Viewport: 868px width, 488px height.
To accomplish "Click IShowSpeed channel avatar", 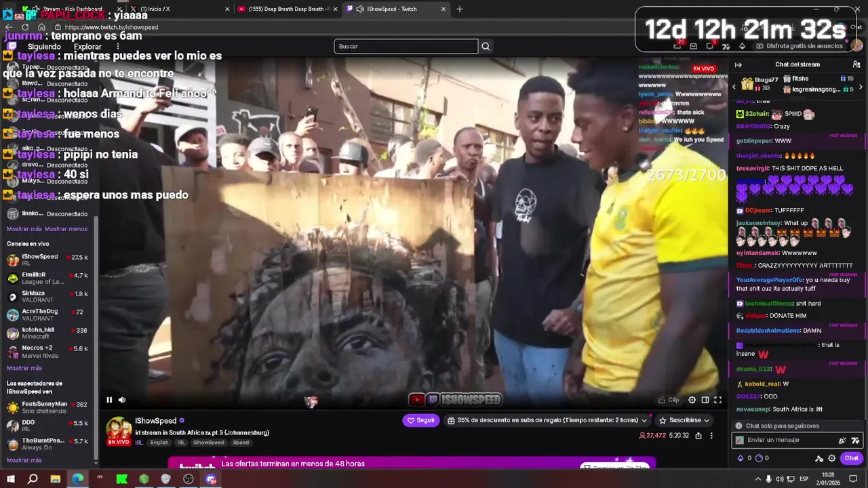I will tap(119, 430).
